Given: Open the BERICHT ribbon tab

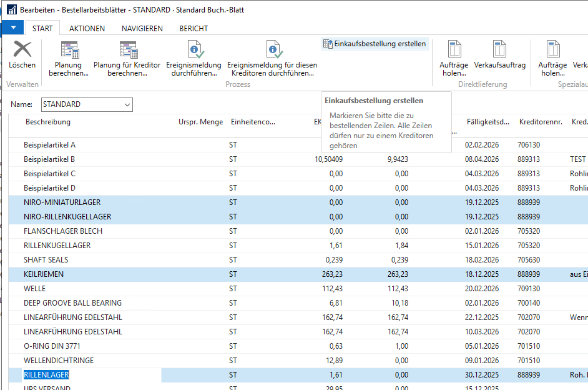Looking at the screenshot, I should point(194,27).
